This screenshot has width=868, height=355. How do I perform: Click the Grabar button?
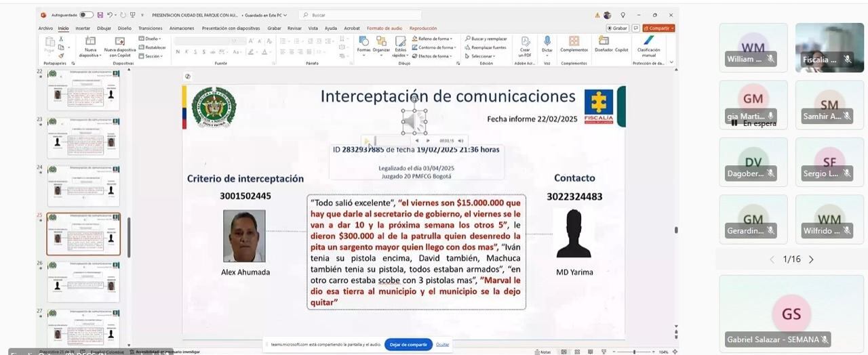618,28
